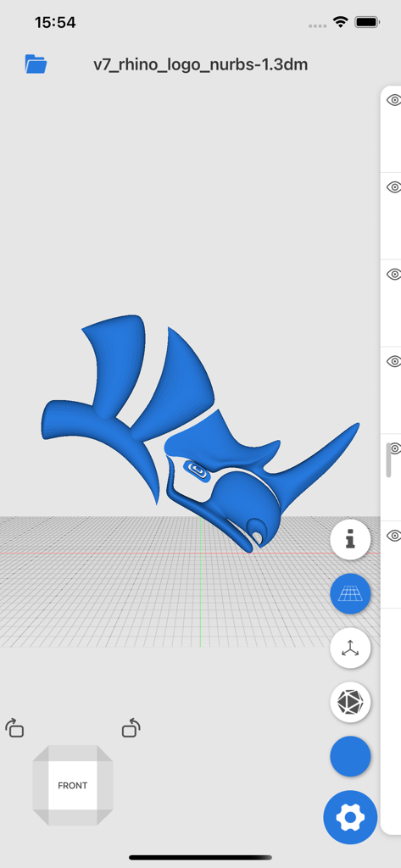Select the bottom edge of the view cube
Image resolution: width=401 pixels, height=868 pixels.
point(73,818)
